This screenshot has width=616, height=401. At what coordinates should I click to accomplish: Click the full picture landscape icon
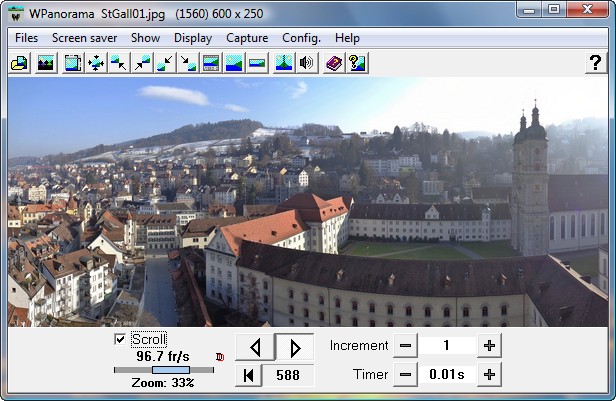click(234, 63)
